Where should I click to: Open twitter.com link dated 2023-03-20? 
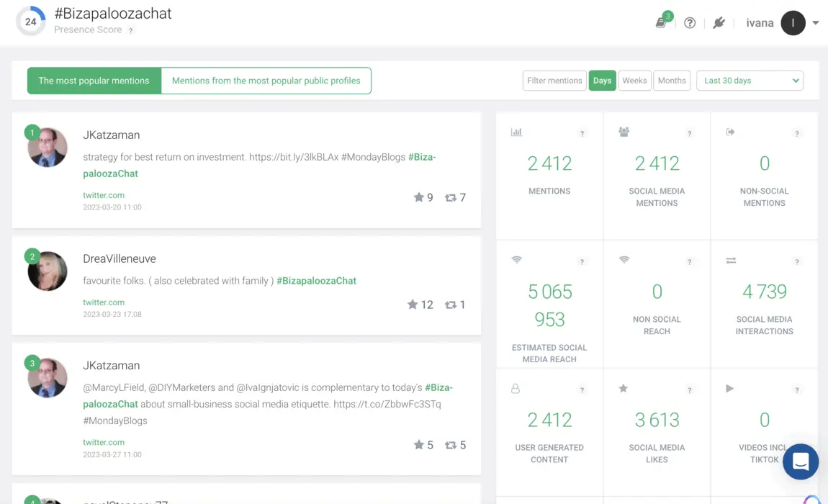tap(104, 195)
